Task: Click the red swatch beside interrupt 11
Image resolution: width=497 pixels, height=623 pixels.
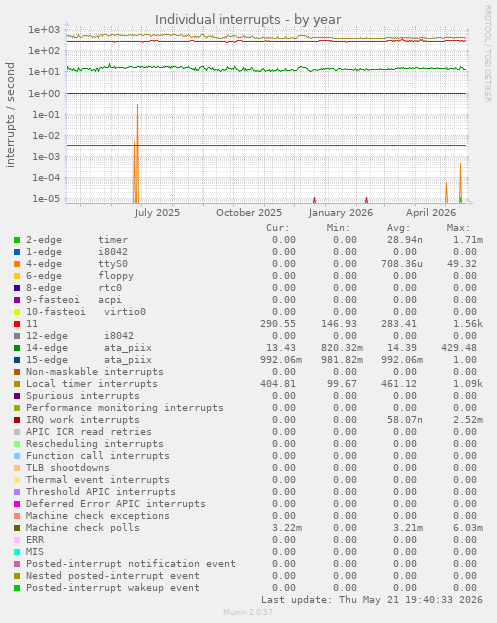Action: pyautogui.click(x=17, y=324)
